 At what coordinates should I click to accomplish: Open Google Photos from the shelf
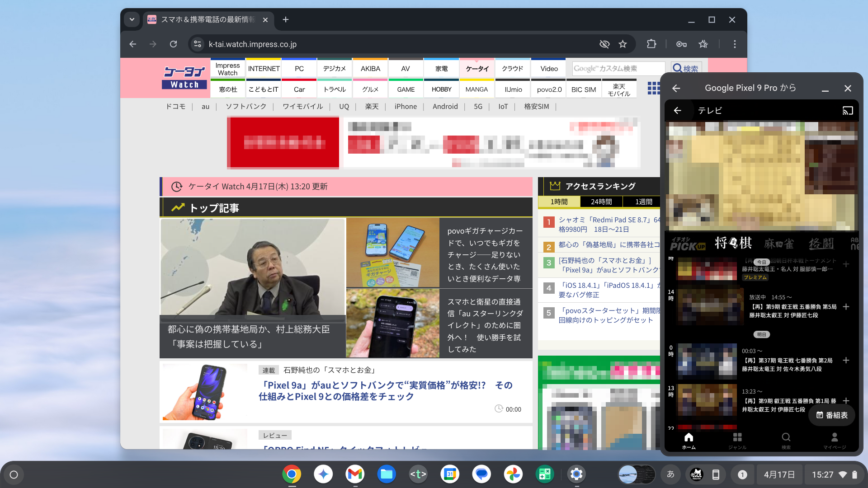pyautogui.click(x=513, y=474)
